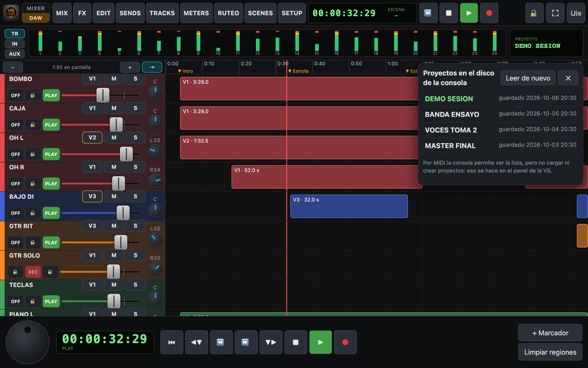Open the RUTEO tab
The height and width of the screenshot is (368, 588).
click(228, 13)
